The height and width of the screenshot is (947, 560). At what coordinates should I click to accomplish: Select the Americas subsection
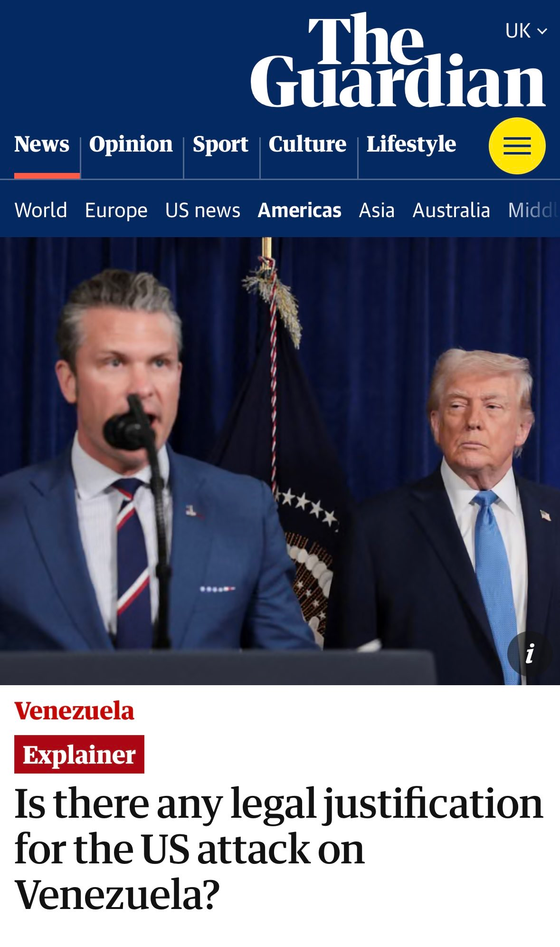[299, 210]
